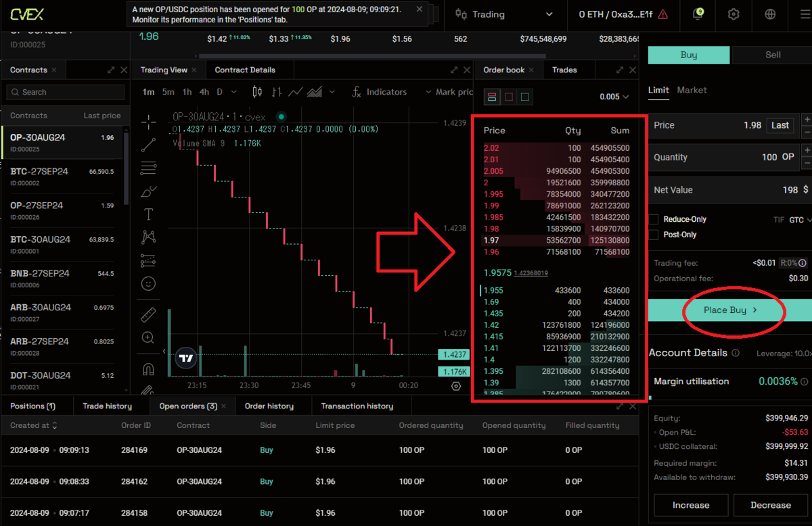The image size is (812, 526).
Task: Open the Fibonacci retracement tool
Action: [x=148, y=168]
